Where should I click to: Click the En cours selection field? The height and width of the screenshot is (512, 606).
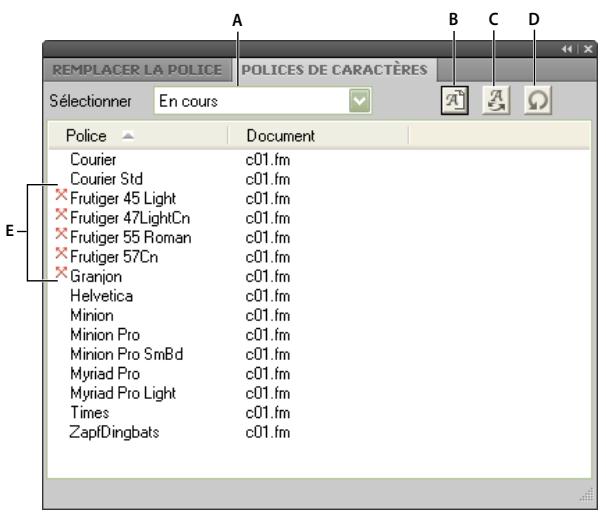click(x=262, y=101)
